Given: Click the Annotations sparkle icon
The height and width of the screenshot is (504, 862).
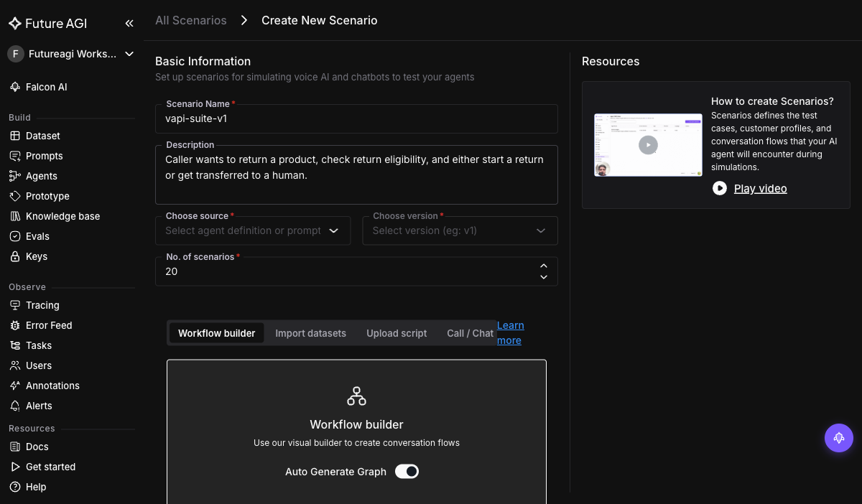Looking at the screenshot, I should coord(14,386).
